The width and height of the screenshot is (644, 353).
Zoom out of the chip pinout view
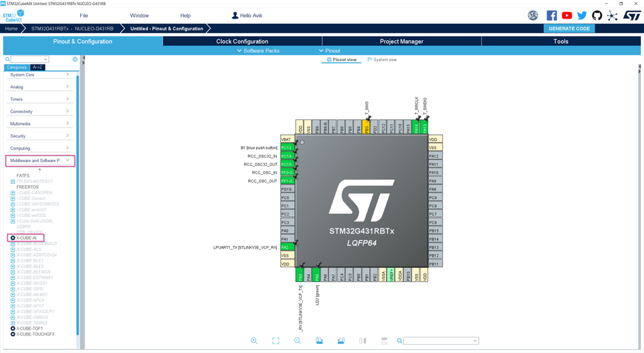(x=297, y=341)
